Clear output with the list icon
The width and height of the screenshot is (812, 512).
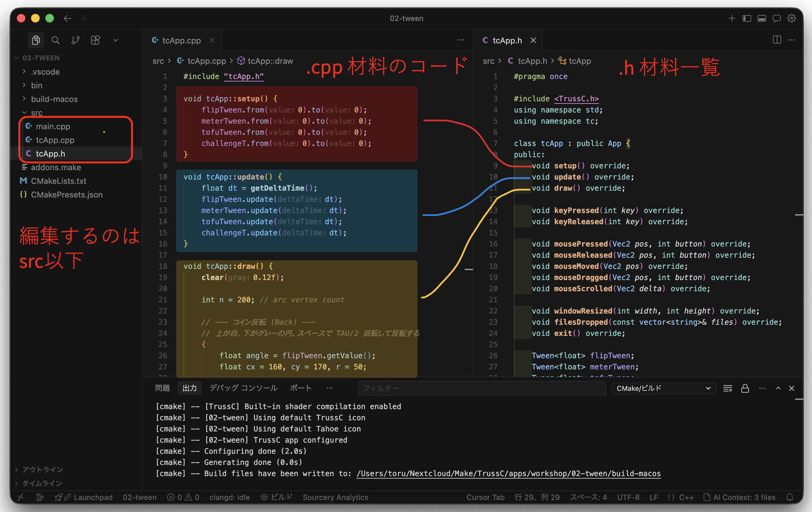click(728, 388)
